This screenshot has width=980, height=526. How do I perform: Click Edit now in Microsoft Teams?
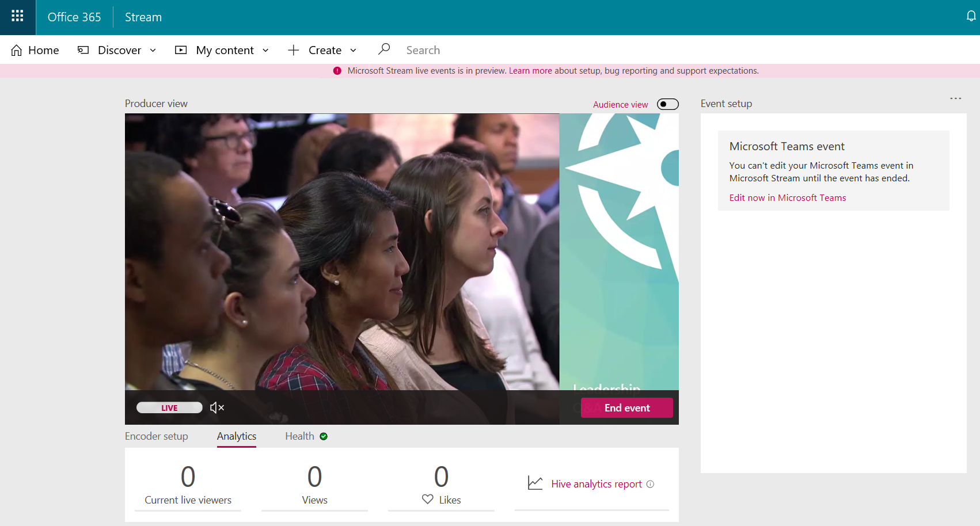(x=787, y=197)
